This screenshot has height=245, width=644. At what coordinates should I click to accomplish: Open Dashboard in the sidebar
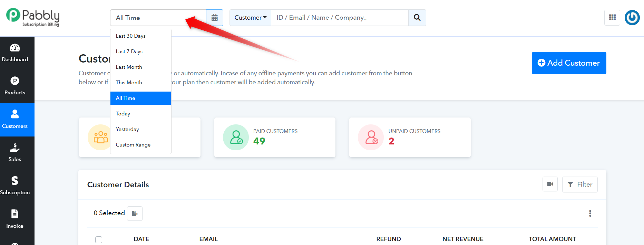(15, 53)
